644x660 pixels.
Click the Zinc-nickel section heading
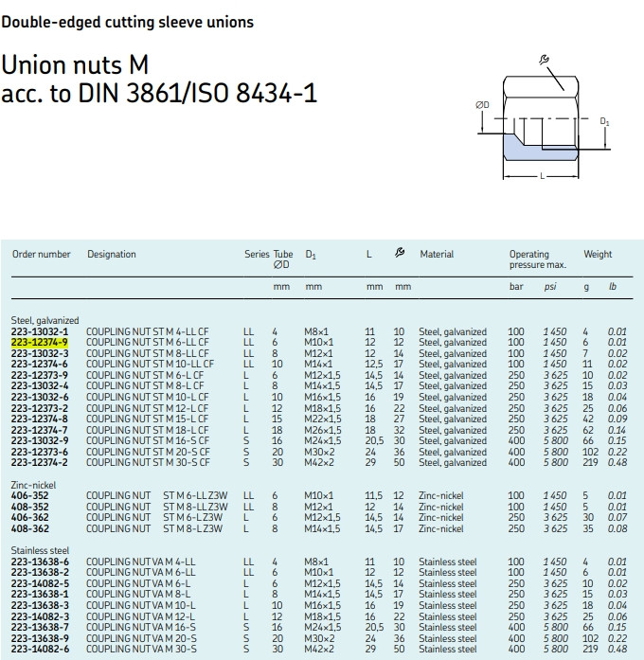tap(33, 485)
